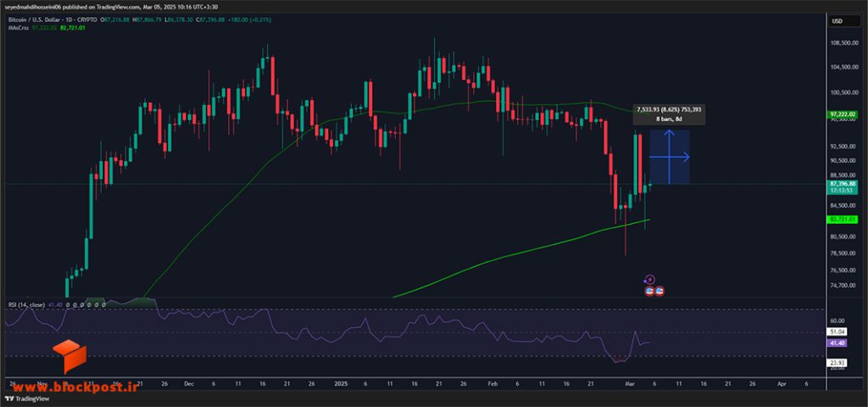Click the 80,500.00 price axis label
This screenshot has height=407, width=868.
tap(843, 237)
